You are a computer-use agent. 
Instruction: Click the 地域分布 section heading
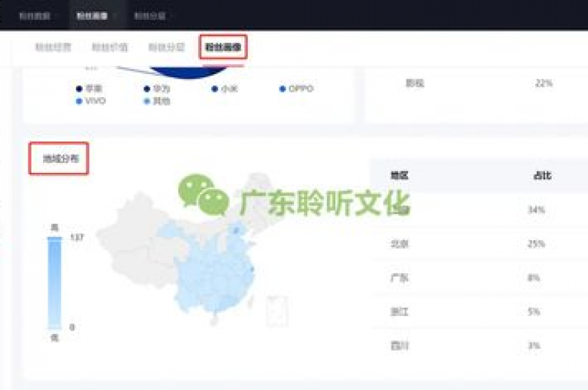[x=60, y=159]
